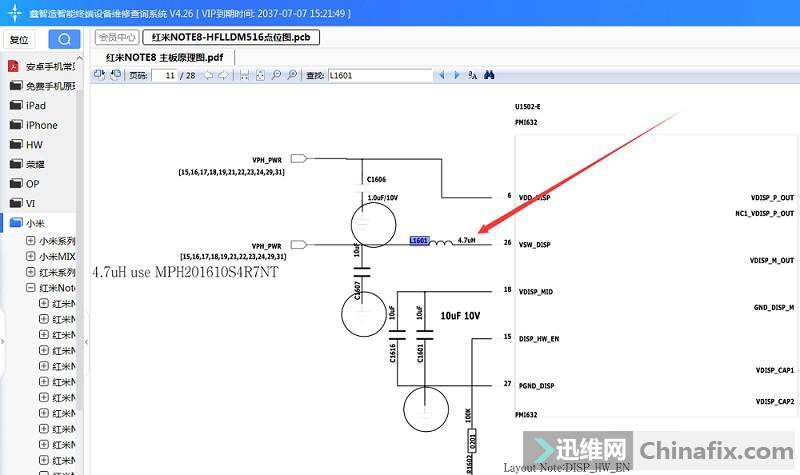The image size is (800, 475).
Task: Click the find text field containing L1601
Action: [x=378, y=75]
